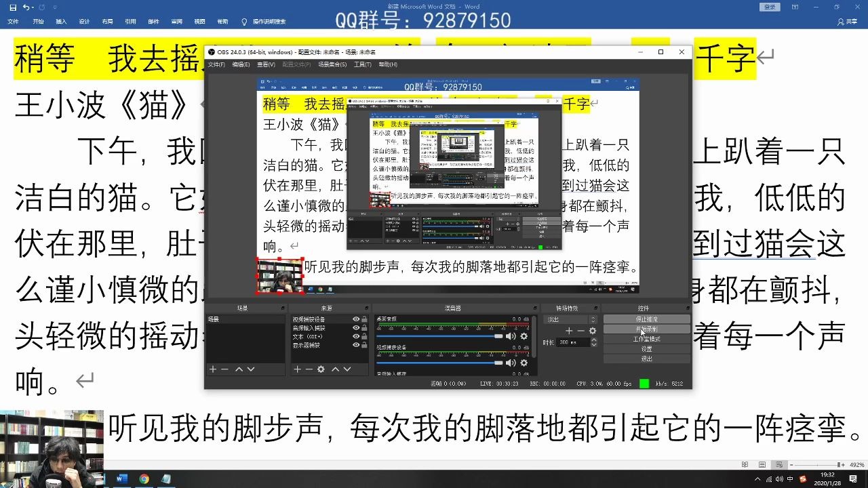This screenshot has width=868, height=488.
Task: Open OBS 设置 settings button
Action: 646,349
